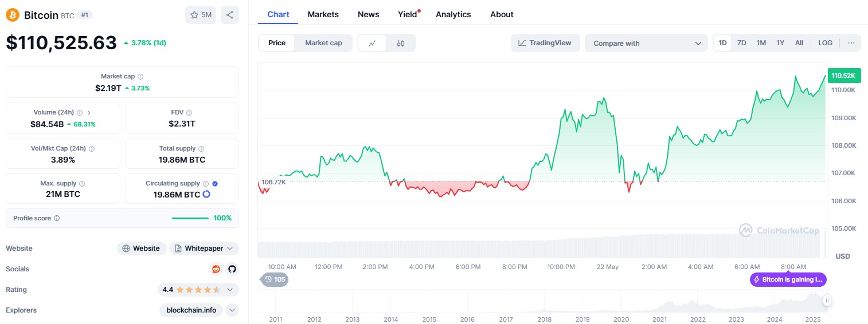
Task: Click the range slider handle on timeline
Action: 827,301
